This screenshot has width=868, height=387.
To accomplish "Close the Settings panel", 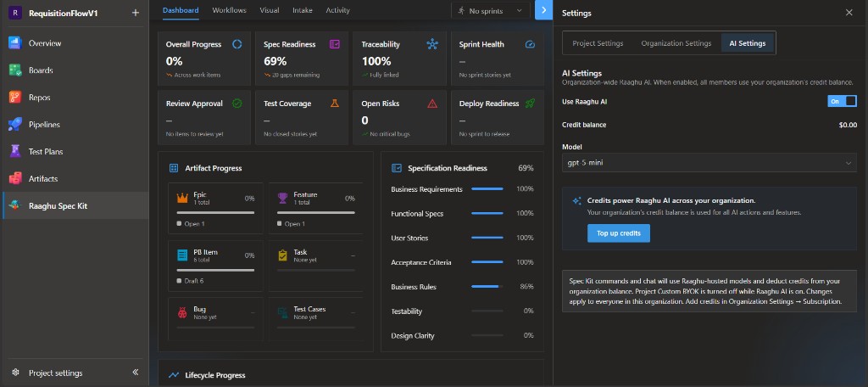I will (849, 13).
